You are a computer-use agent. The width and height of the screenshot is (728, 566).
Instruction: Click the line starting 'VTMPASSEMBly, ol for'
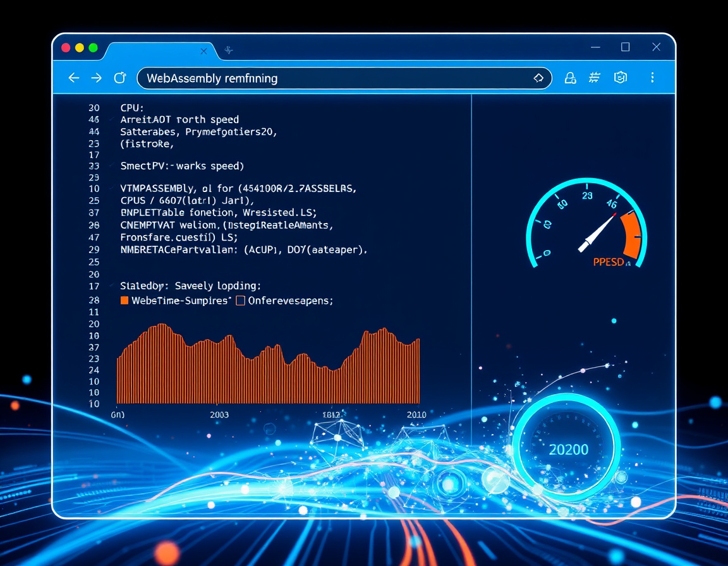(238, 188)
